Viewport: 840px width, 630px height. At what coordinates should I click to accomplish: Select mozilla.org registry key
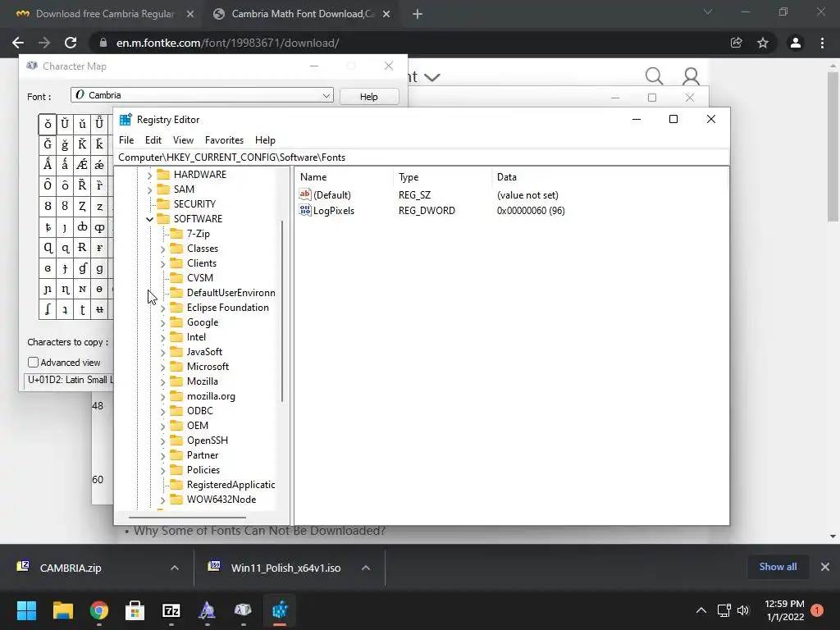[x=211, y=396]
